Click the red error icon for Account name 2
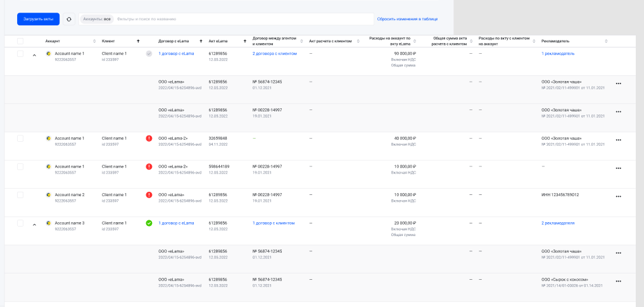Viewport: 644px width, 307px height. click(149, 195)
